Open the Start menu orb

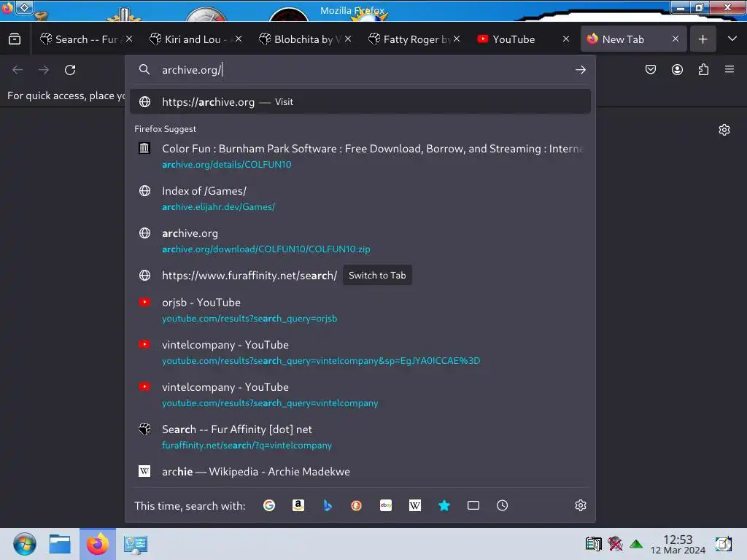pyautogui.click(x=24, y=544)
